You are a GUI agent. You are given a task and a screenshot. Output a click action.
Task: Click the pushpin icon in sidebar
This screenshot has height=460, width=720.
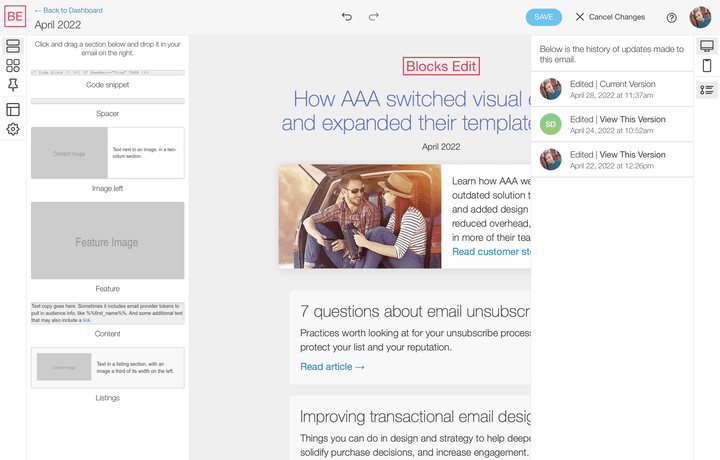tap(13, 87)
